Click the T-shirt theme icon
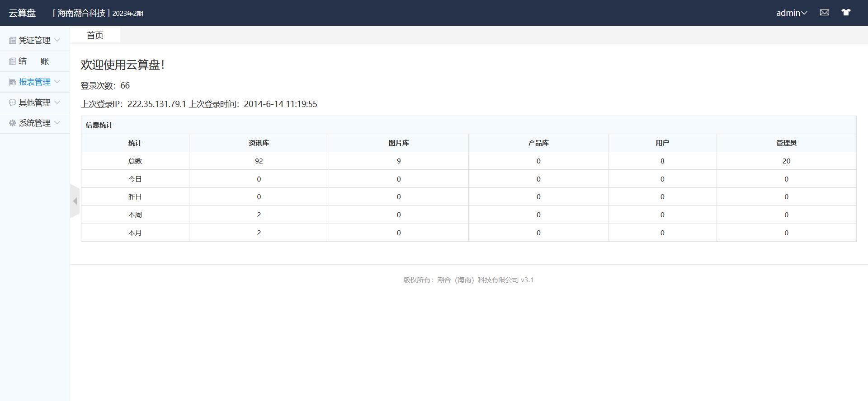868x401 pixels. (x=846, y=13)
